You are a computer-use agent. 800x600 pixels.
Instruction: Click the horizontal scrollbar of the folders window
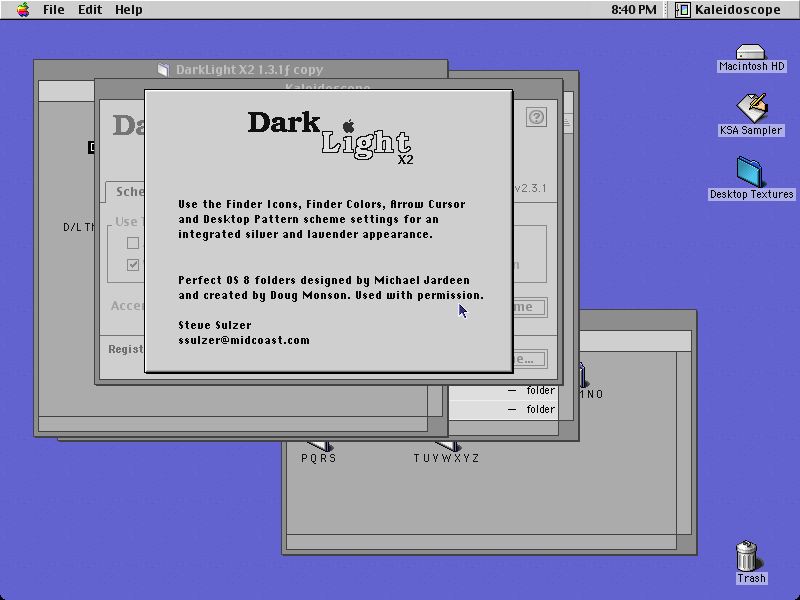click(x=482, y=541)
